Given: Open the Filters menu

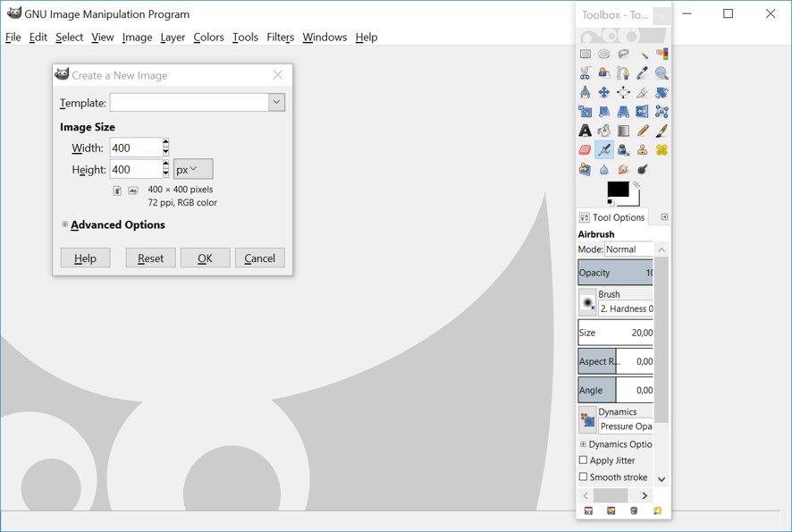Looking at the screenshot, I should pyautogui.click(x=281, y=37).
